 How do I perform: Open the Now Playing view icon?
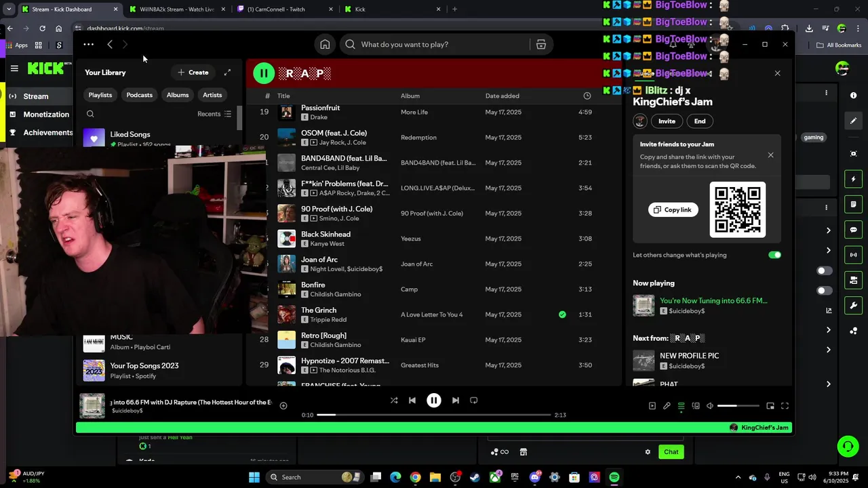click(x=652, y=406)
